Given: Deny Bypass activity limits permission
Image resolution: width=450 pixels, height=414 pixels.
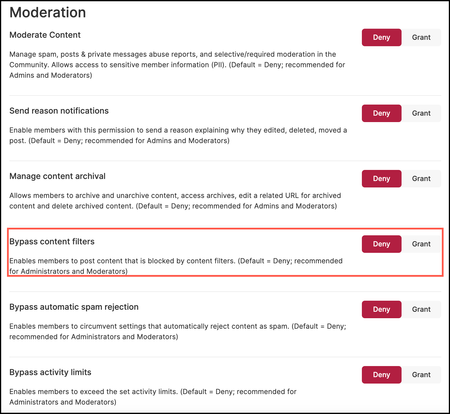Looking at the screenshot, I should (381, 375).
